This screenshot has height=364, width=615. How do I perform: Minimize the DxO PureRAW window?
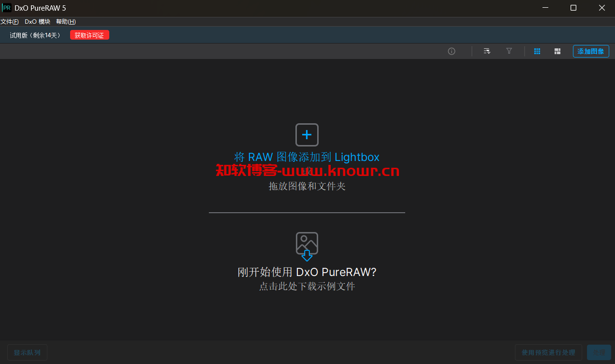pyautogui.click(x=545, y=8)
